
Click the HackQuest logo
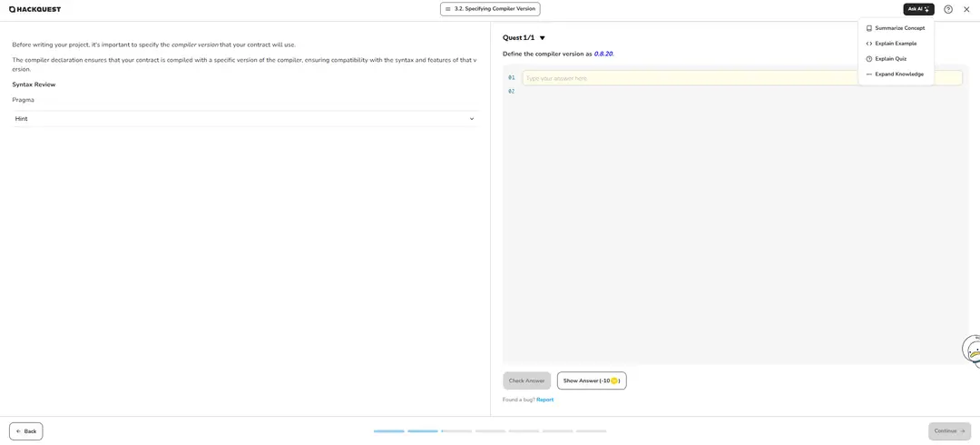tap(34, 9)
